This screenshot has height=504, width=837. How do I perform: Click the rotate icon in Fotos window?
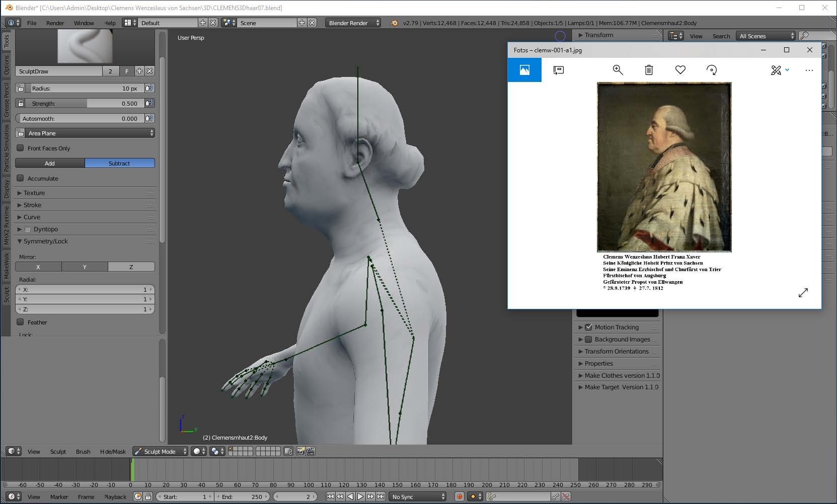(711, 70)
